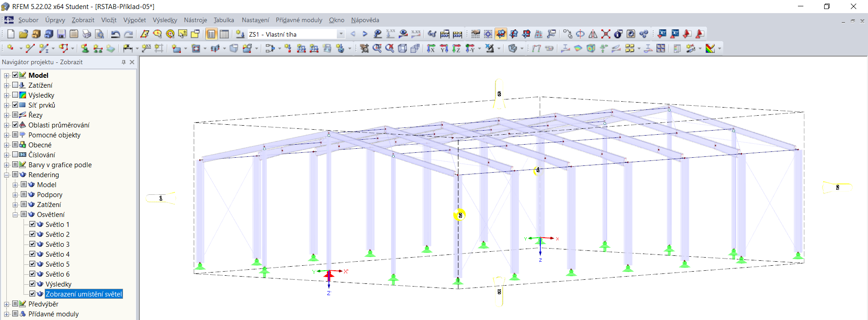Image resolution: width=868 pixels, height=320 pixels.
Task: Expand the Řezy tree node
Action: [x=7, y=115]
